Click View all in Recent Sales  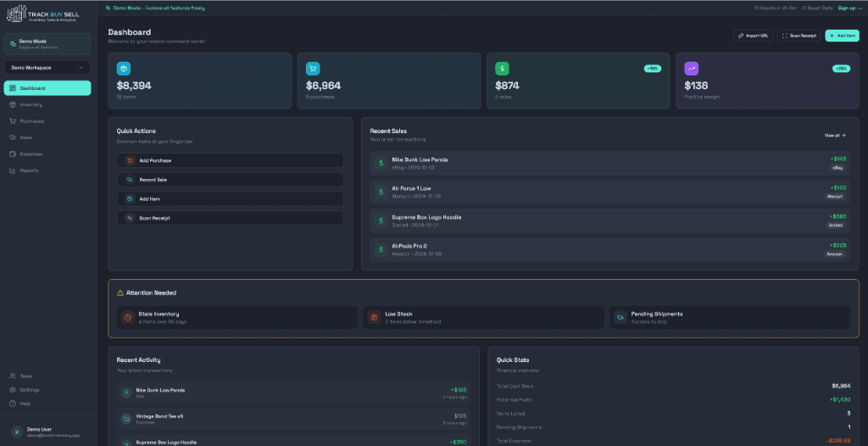click(835, 135)
